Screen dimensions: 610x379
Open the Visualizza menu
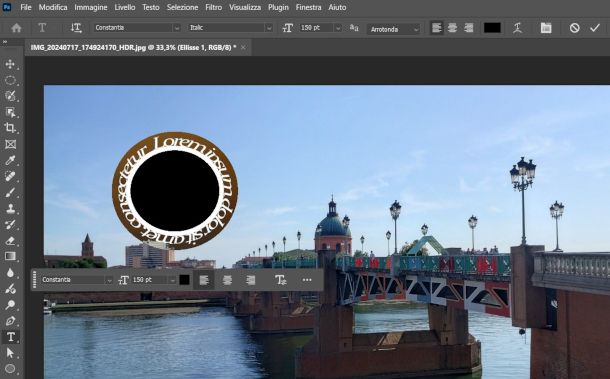(x=245, y=7)
